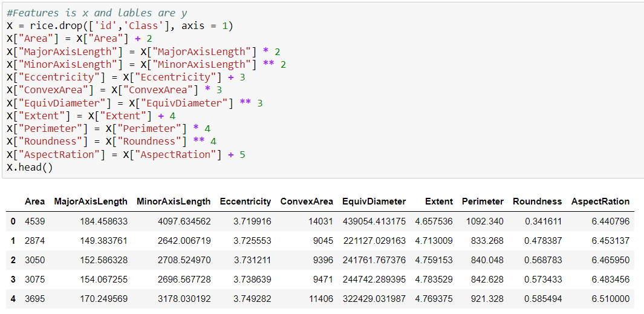Screen dimensions: 644x314
Task: Click the AspectRation column header
Action: [600, 201]
